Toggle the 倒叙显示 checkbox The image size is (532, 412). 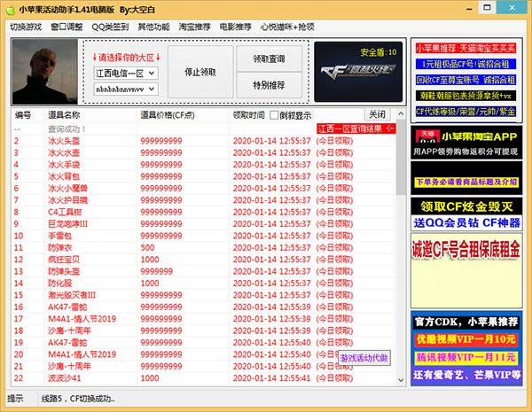coord(274,115)
